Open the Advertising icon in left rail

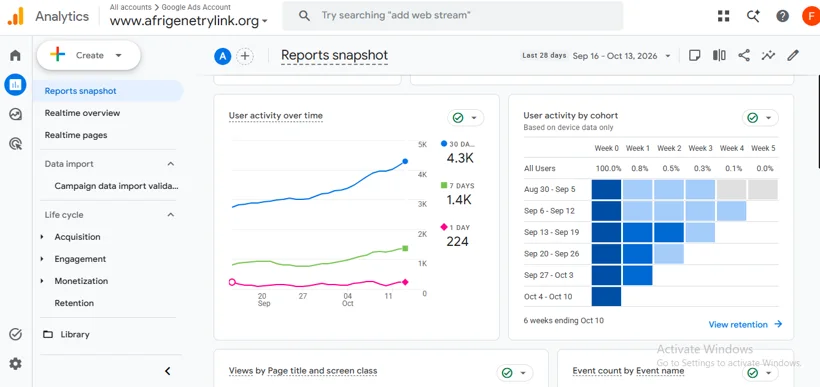15,143
